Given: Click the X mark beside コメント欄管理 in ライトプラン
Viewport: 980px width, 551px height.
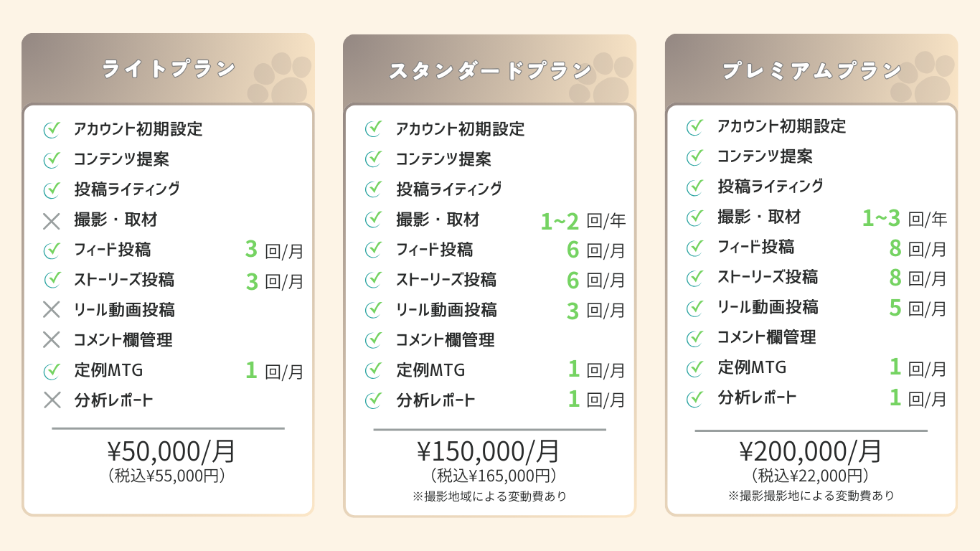Looking at the screenshot, I should click(x=52, y=340).
